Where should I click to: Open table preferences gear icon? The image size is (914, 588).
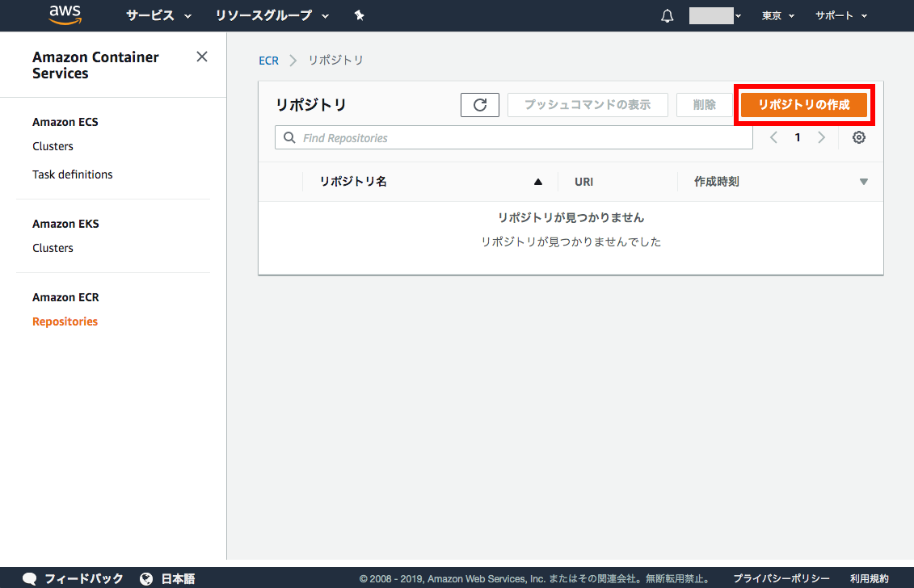pos(858,137)
